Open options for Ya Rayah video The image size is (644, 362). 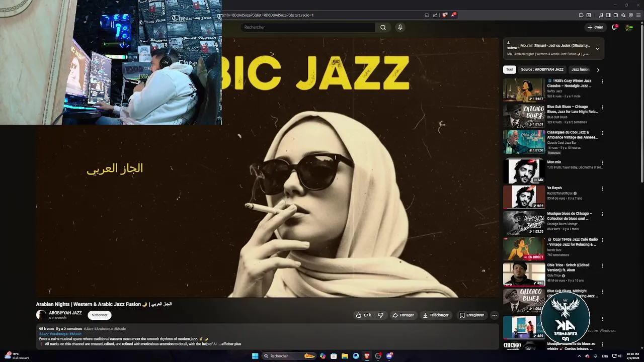point(602,189)
